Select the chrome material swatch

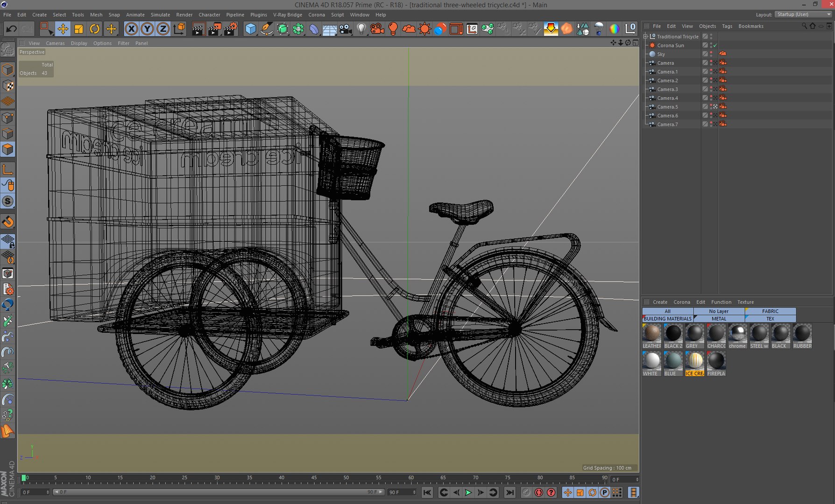pos(737,336)
